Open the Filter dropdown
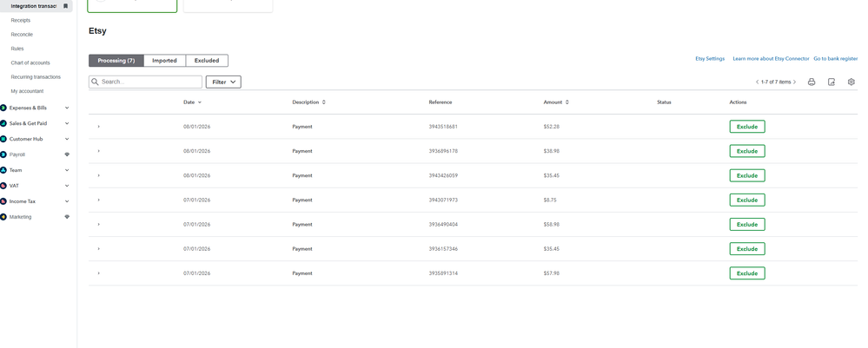 (x=223, y=82)
